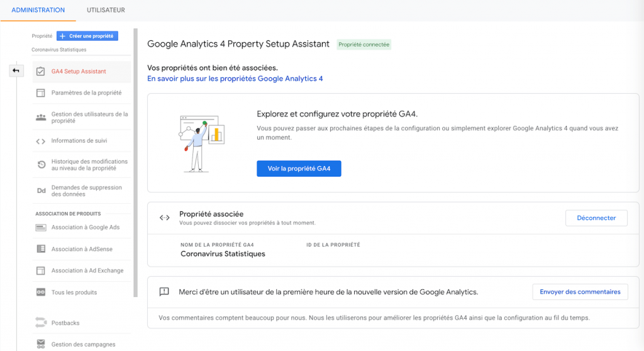Click the code brackets icon for Informations de suivi
The height and width of the screenshot is (351, 644).
coord(41,141)
